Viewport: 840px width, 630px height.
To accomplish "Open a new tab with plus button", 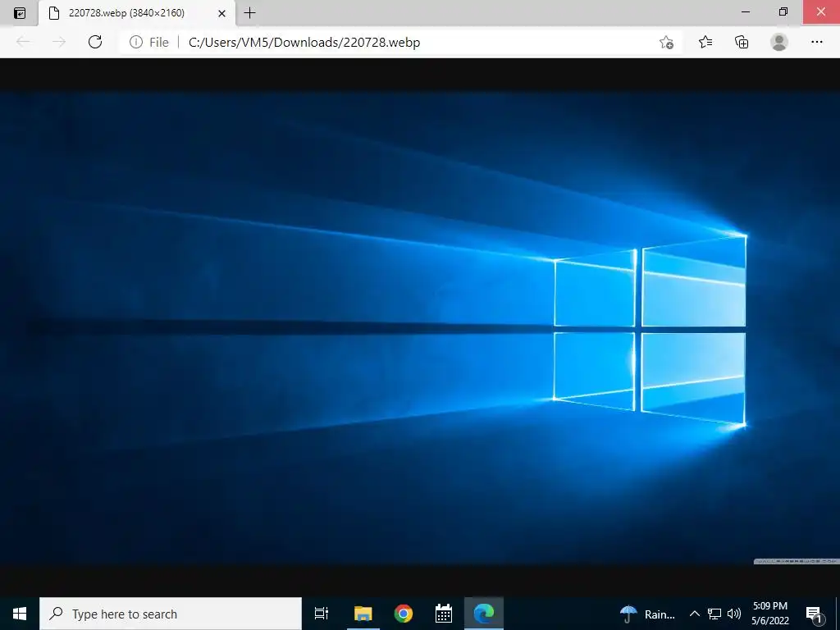I will pyautogui.click(x=249, y=13).
